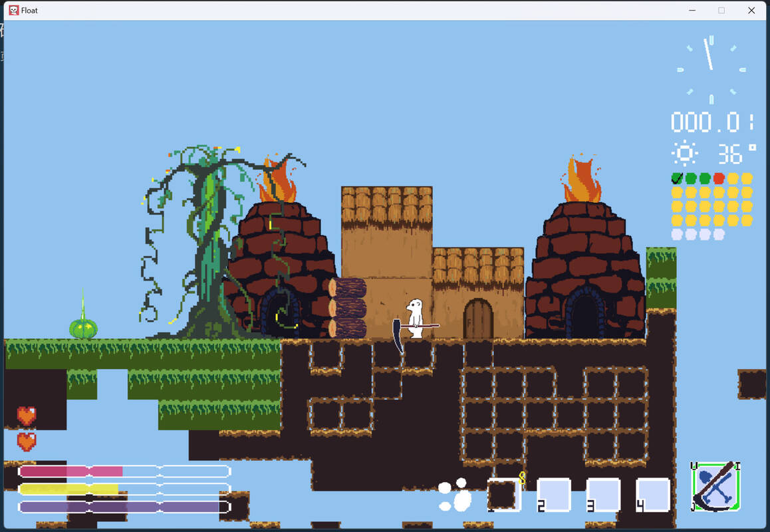Close the Float game window
Viewport: 770px width, 532px height.
[x=751, y=11]
